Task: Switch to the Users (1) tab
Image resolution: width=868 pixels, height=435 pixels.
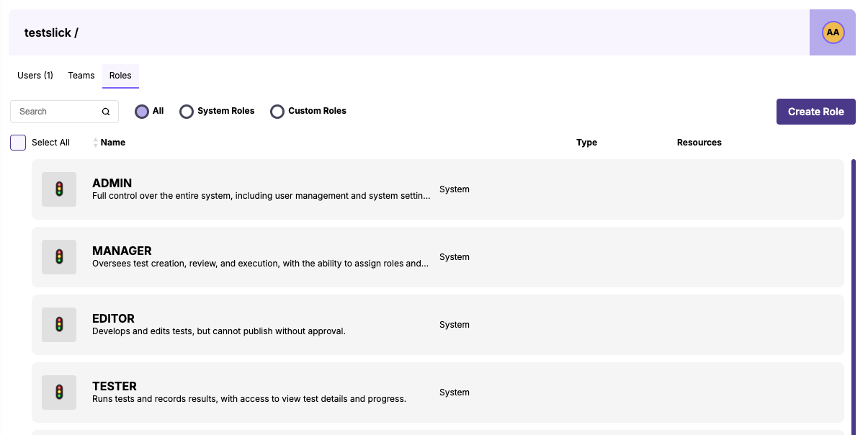Action: pos(35,76)
